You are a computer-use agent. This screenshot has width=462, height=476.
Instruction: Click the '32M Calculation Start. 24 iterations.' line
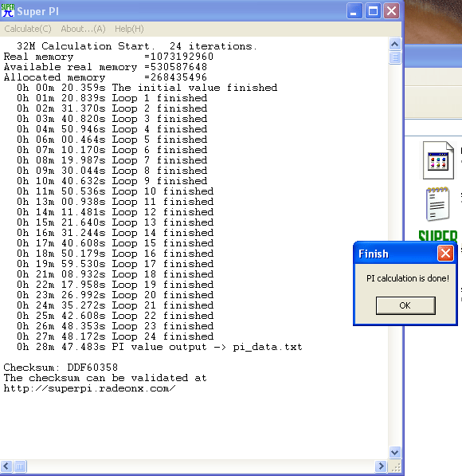click(137, 46)
